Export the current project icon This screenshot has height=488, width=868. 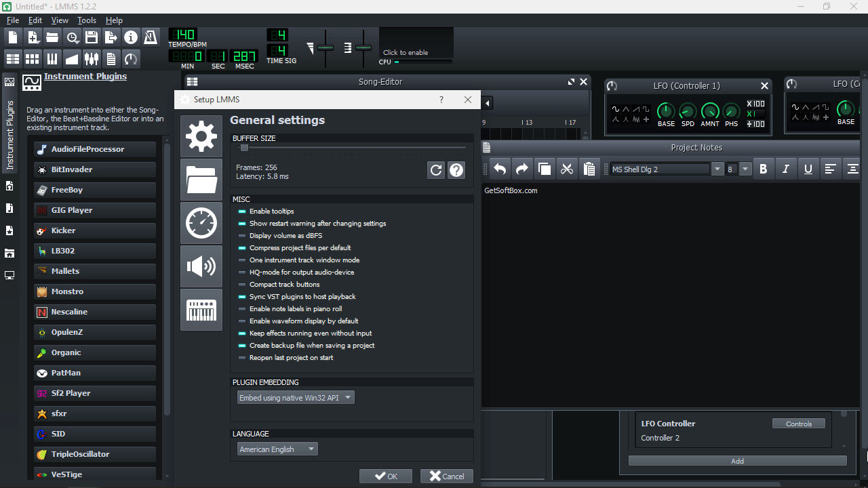click(x=111, y=37)
